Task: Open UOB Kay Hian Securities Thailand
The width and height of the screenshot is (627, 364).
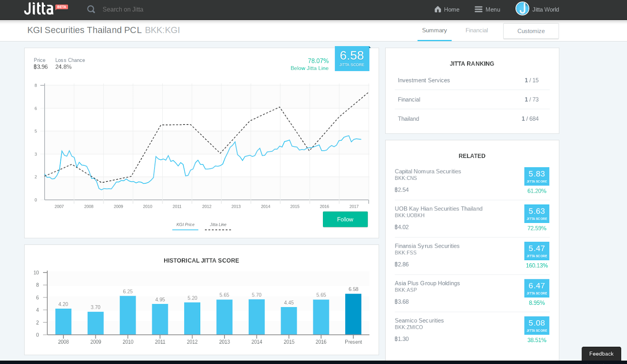Action: coord(439,208)
